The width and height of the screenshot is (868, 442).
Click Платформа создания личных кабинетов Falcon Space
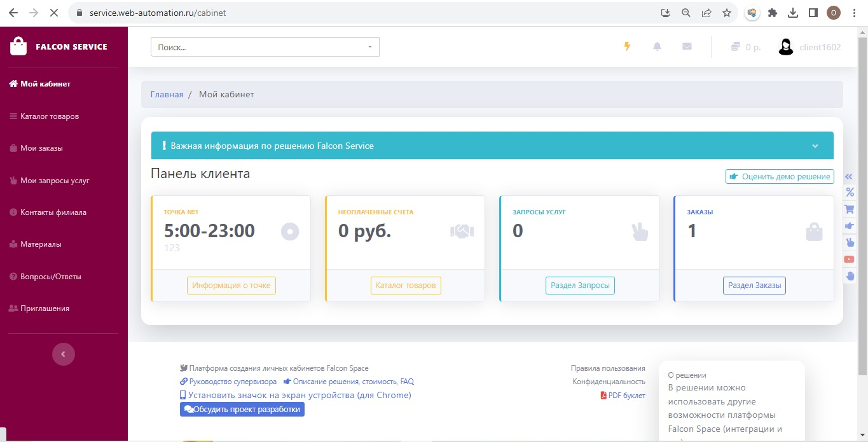point(274,368)
